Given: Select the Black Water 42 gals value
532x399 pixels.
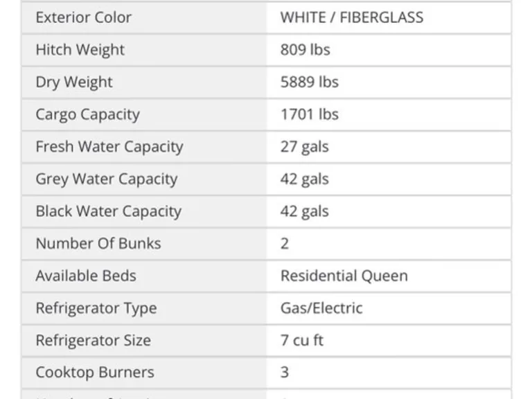Looking at the screenshot, I should pos(304,212).
